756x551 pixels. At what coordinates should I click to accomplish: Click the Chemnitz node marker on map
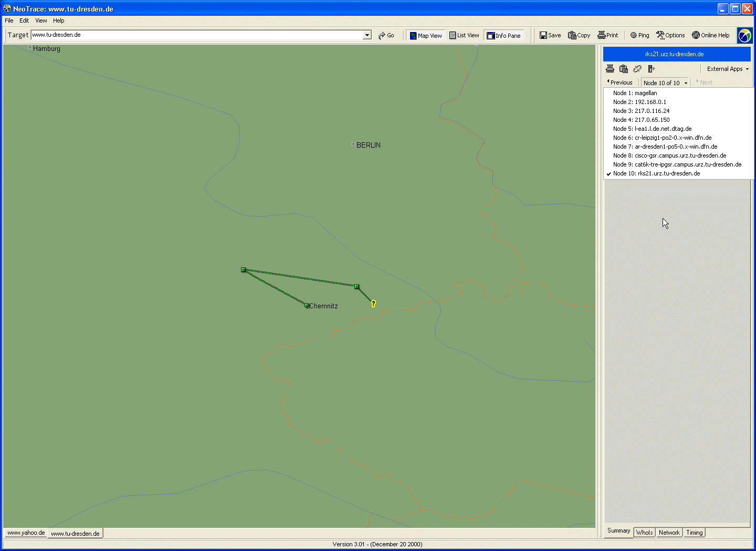point(307,306)
